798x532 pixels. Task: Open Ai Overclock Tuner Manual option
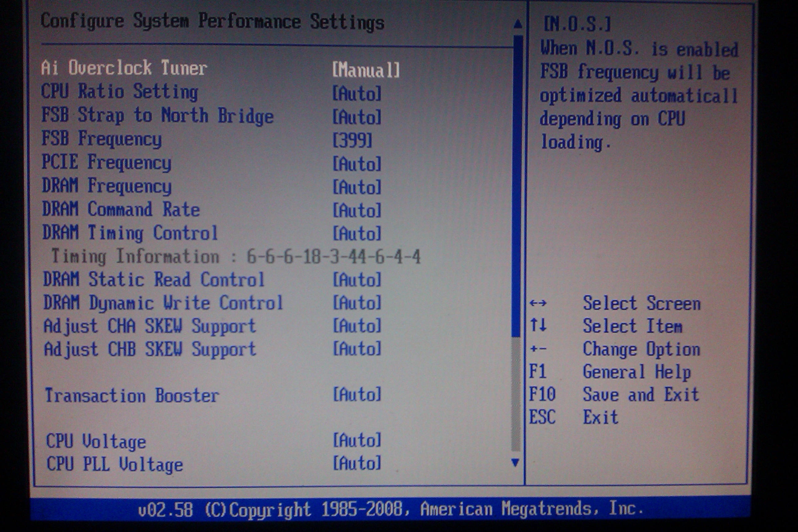coord(366,70)
